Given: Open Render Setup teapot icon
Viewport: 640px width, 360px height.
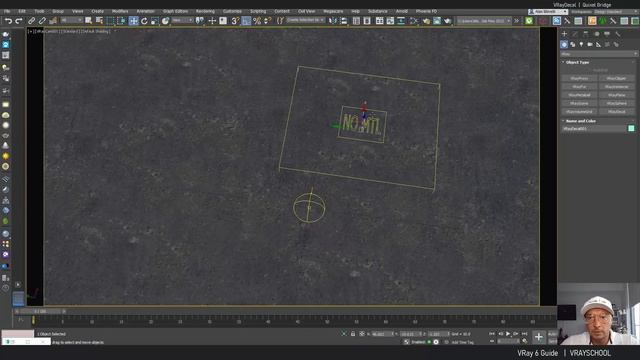Looking at the screenshot, I should (x=426, y=21).
